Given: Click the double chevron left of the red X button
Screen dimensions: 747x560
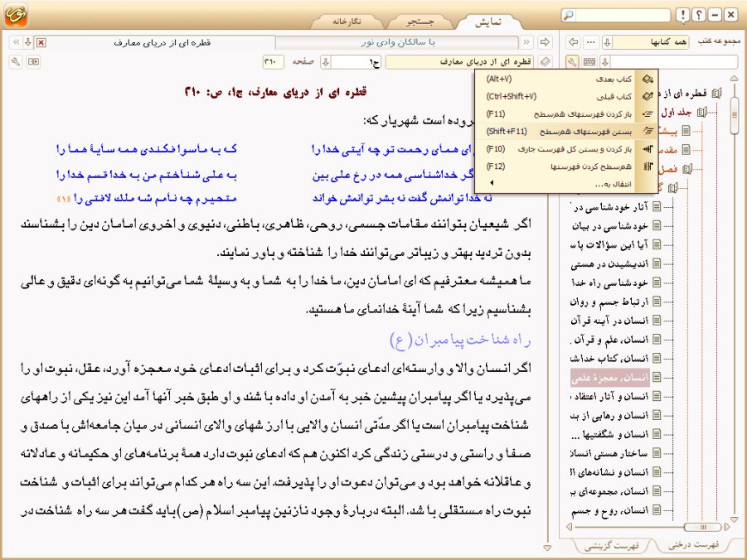Looking at the screenshot, I should coord(16,42).
